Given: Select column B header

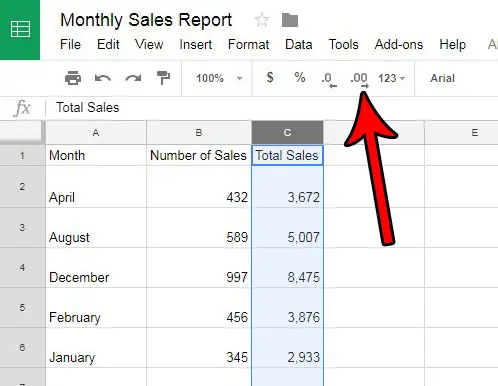Looking at the screenshot, I should coord(199,133).
